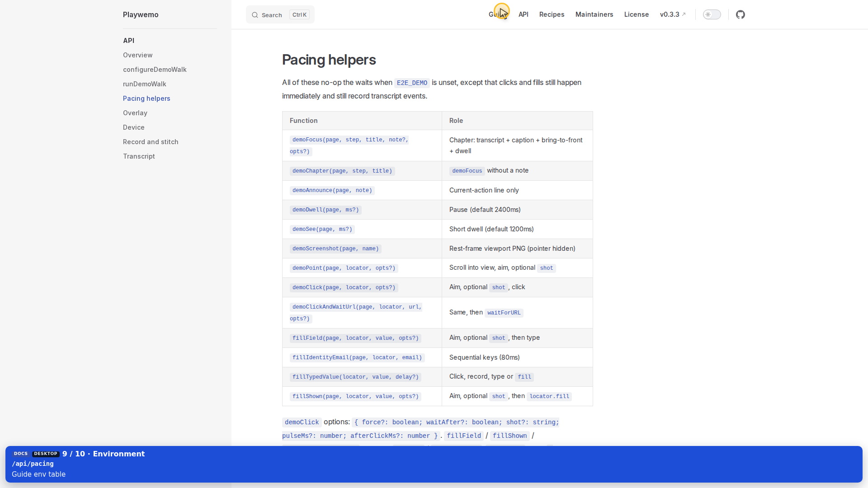Open the v0.3.3 version link
Screen dimensions: 868x488
(x=673, y=14)
